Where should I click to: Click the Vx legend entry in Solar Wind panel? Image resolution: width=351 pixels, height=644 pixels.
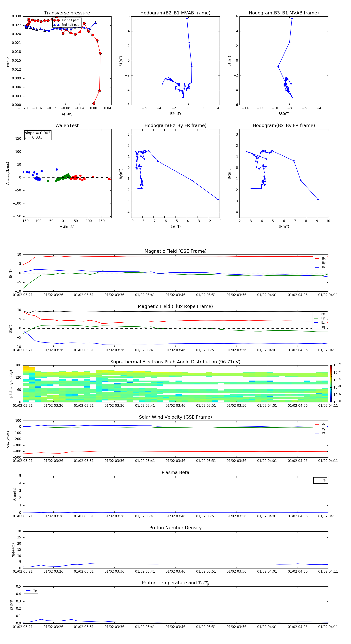coord(320,424)
